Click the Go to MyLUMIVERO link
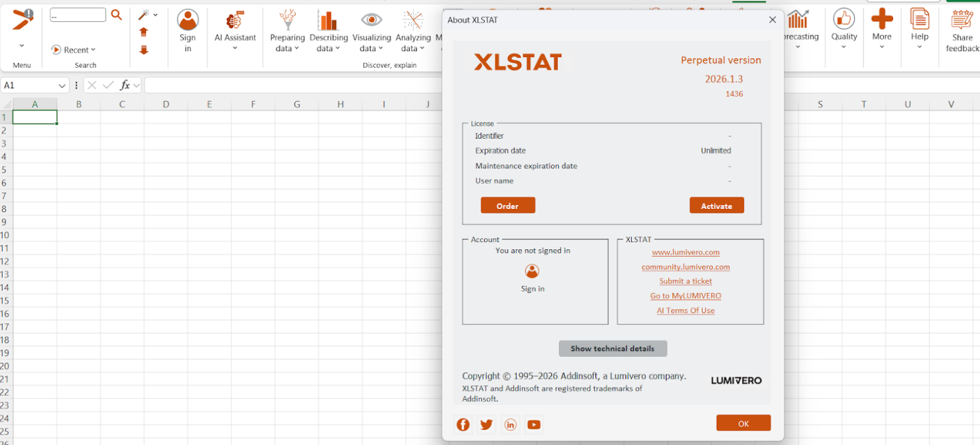 [686, 296]
